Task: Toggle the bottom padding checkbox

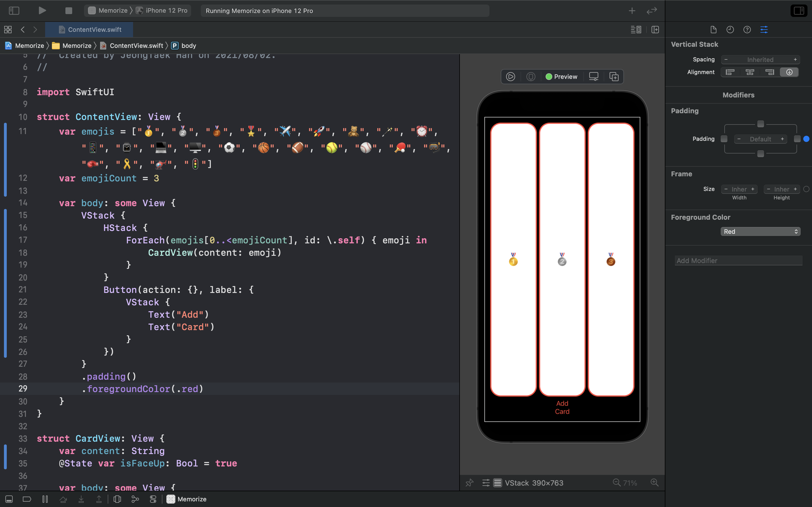Action: click(x=761, y=154)
